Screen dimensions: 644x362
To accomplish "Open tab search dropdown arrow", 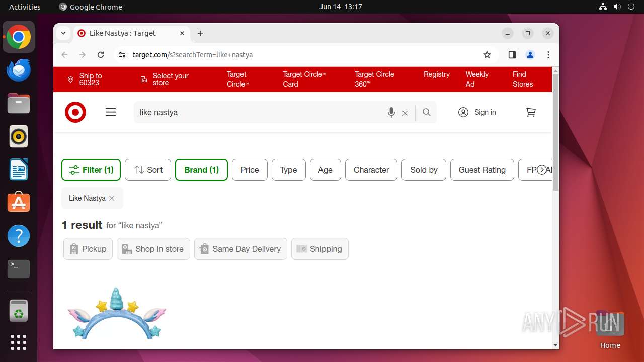I will [x=63, y=33].
